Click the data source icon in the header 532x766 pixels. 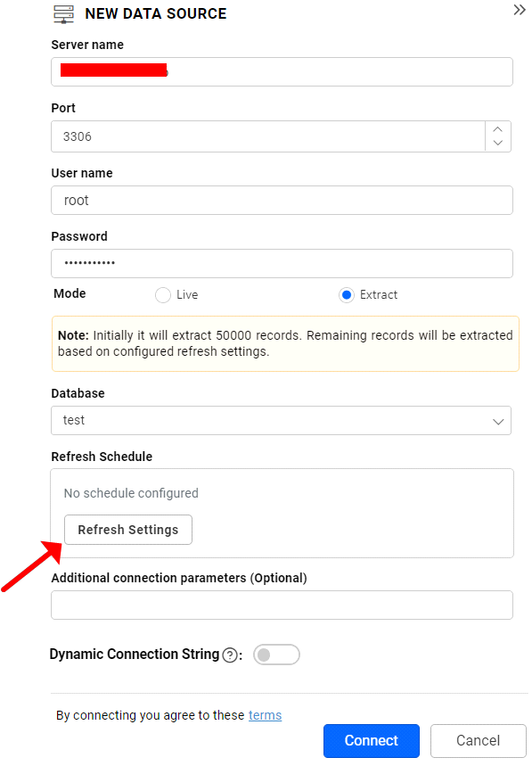62,13
